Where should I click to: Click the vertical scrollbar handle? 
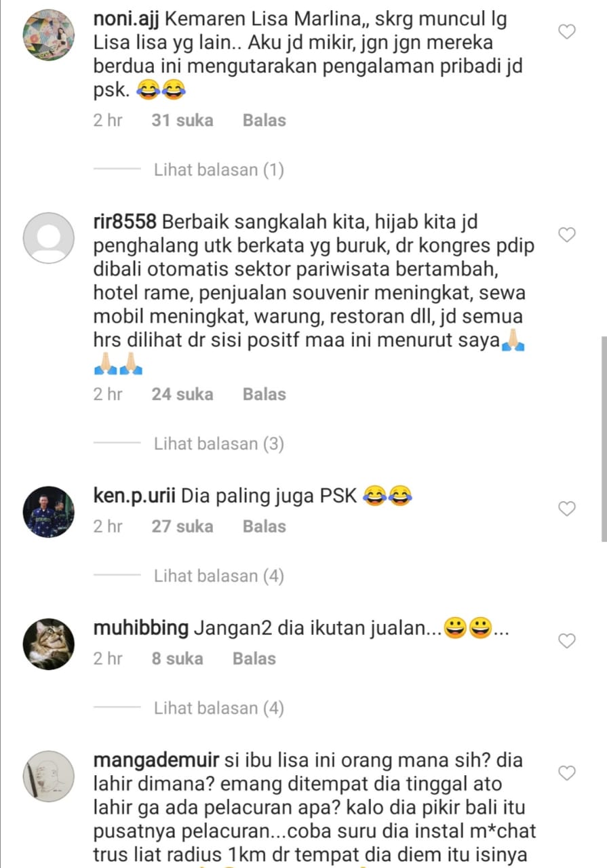[604, 438]
